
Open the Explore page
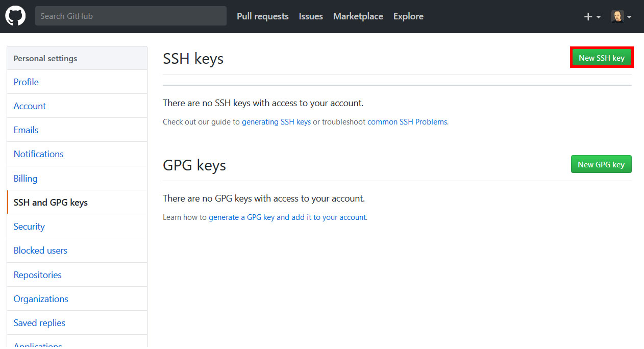point(408,16)
